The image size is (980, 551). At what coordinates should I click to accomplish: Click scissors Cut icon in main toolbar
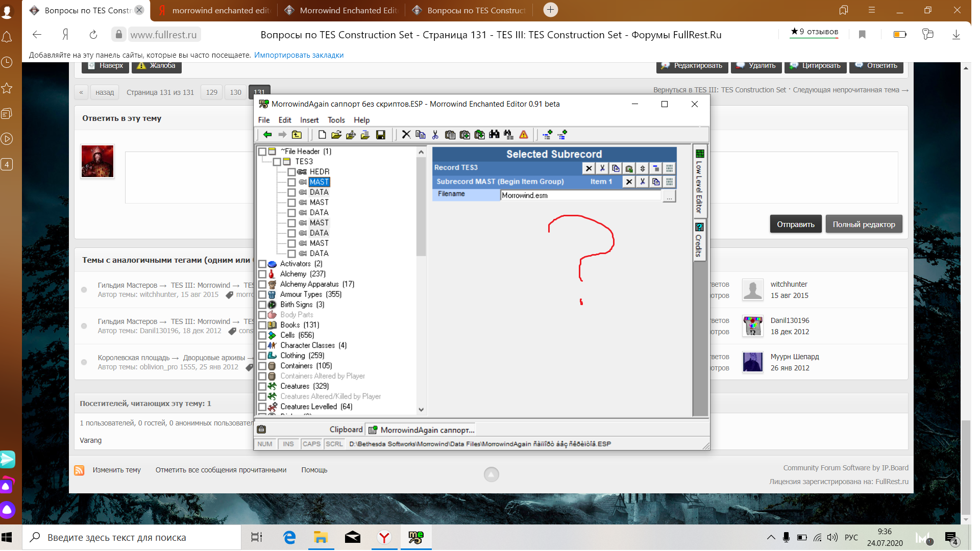click(435, 135)
